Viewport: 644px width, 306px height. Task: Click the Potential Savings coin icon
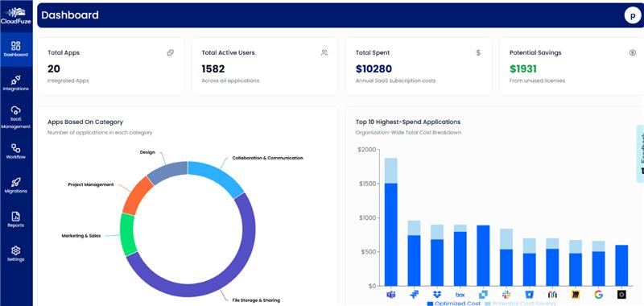tap(633, 52)
